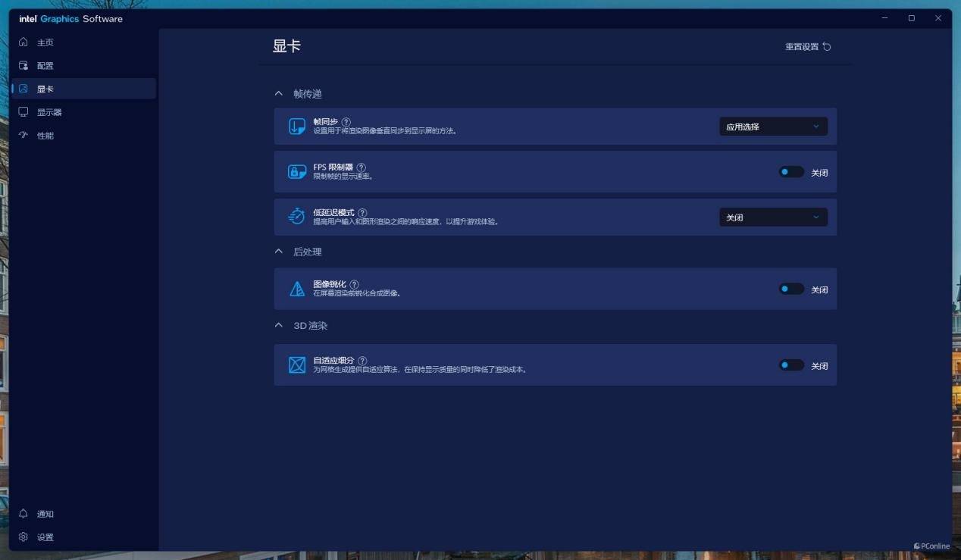
Task: Show help for FPS 限制器 question mark
Action: pos(362,167)
